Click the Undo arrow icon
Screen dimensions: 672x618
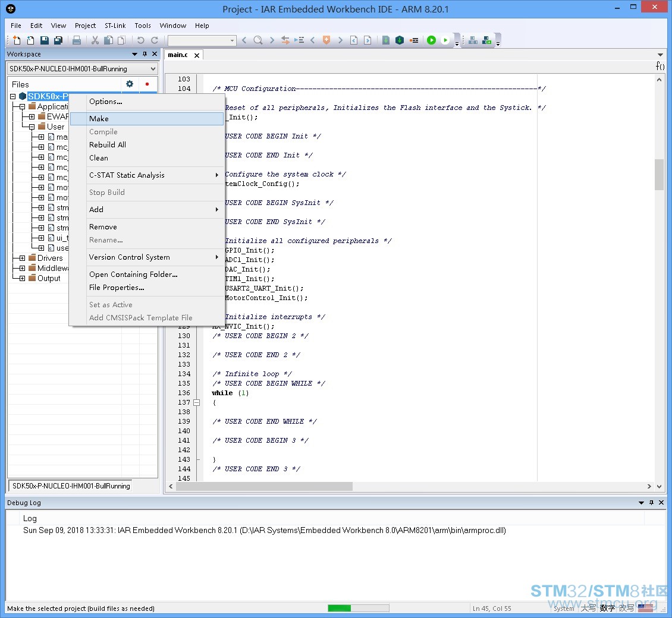[140, 40]
